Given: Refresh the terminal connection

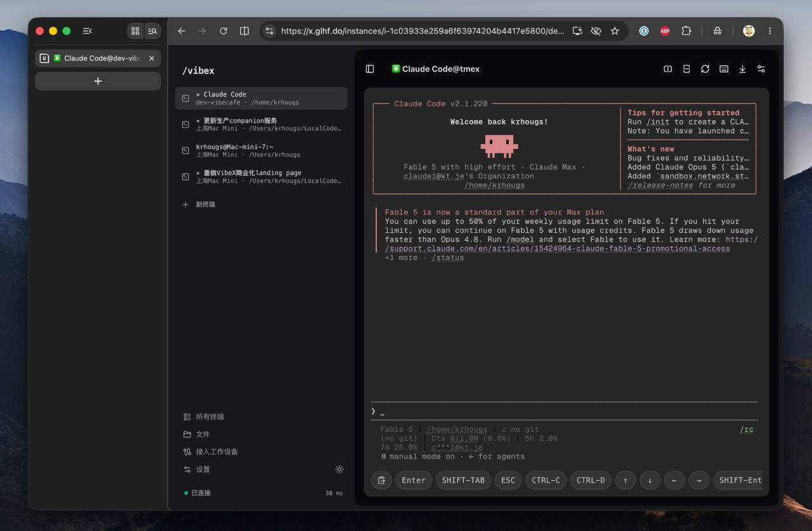Looking at the screenshot, I should 705,69.
